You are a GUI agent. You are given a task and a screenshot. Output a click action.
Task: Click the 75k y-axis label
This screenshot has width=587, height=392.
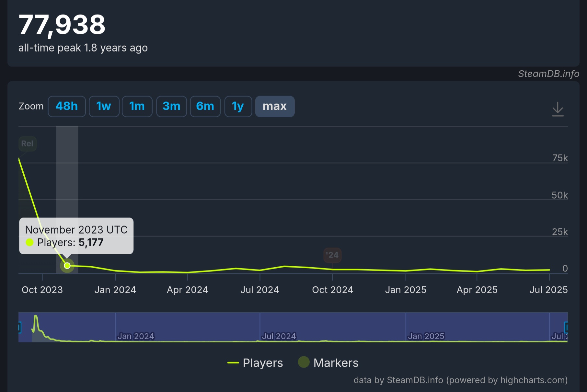(560, 158)
